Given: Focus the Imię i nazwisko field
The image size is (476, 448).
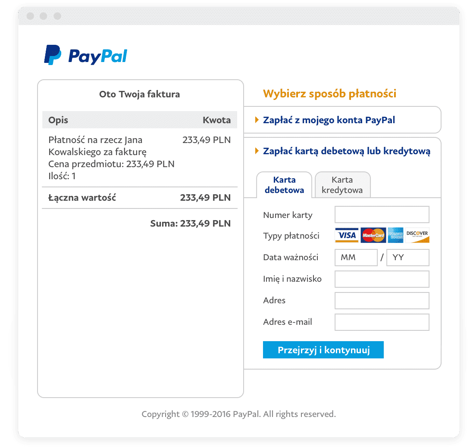Looking at the screenshot, I should 382,279.
